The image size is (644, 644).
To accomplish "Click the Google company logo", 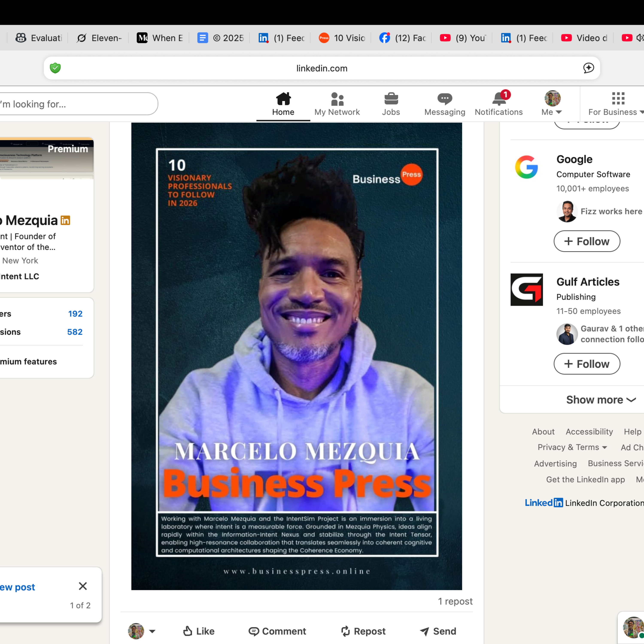I will 526,167.
